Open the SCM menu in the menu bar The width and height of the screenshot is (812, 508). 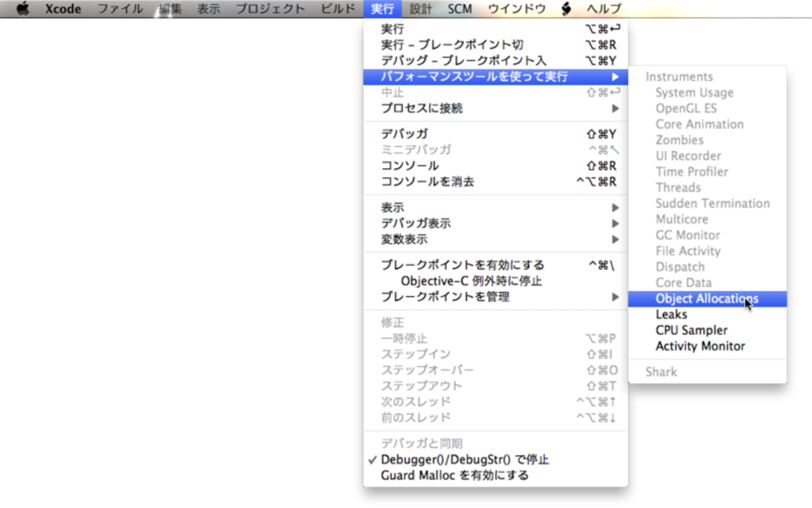[x=460, y=9]
